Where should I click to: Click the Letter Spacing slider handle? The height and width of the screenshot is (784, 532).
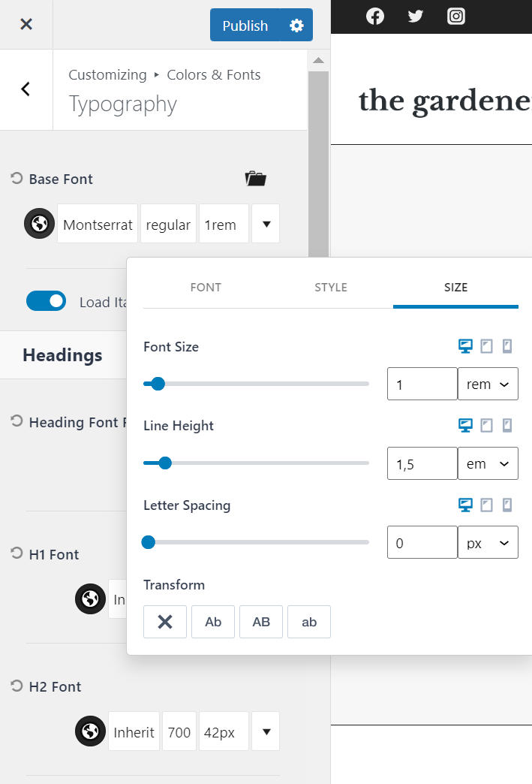click(x=149, y=542)
